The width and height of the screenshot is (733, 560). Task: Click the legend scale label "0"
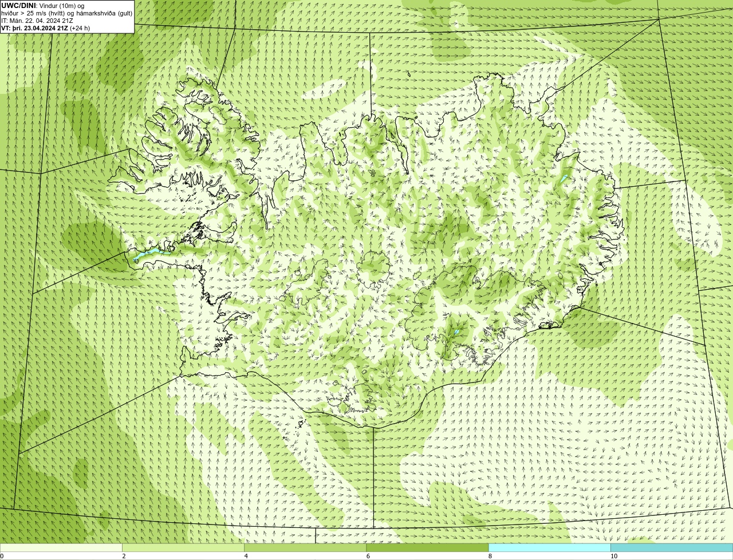point(2,556)
